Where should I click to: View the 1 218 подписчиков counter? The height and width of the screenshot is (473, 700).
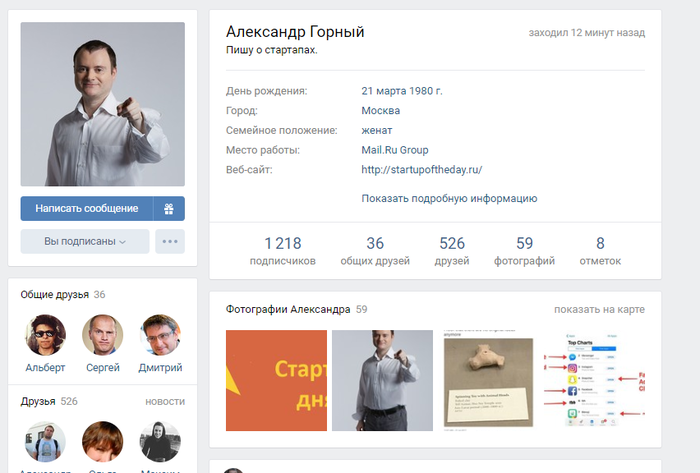pyautogui.click(x=282, y=251)
